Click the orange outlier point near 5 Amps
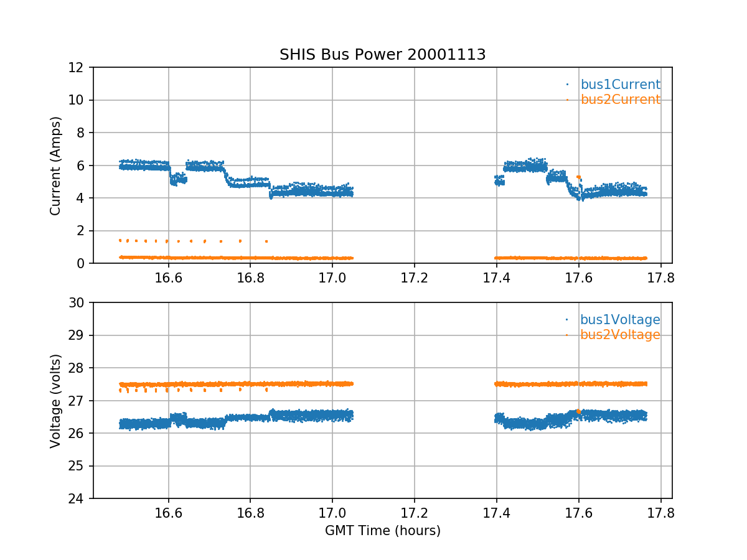The width and height of the screenshot is (747, 560). (578, 177)
